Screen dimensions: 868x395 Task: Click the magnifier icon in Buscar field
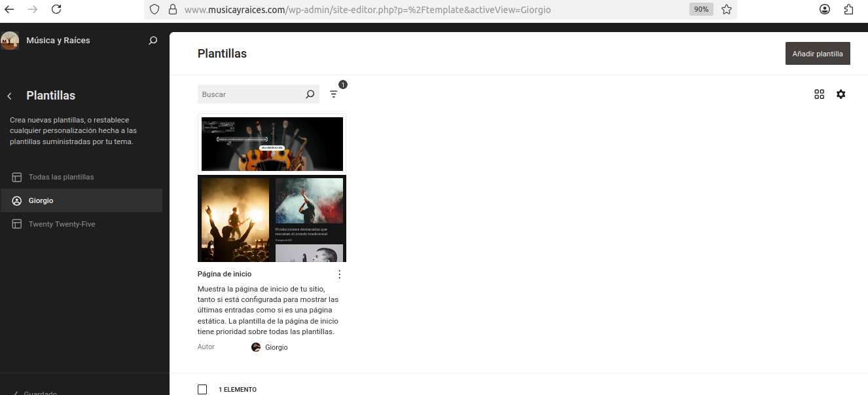click(x=310, y=94)
